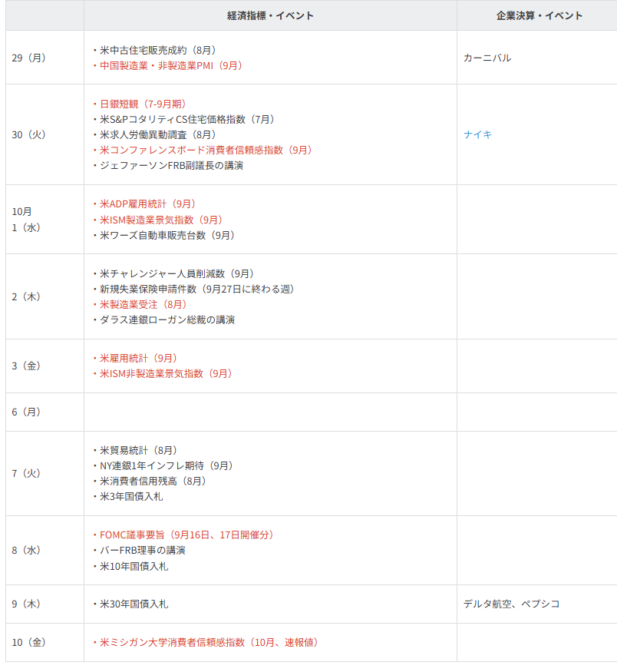
Task: Select the 29（月） date cell
Action: coord(29,58)
